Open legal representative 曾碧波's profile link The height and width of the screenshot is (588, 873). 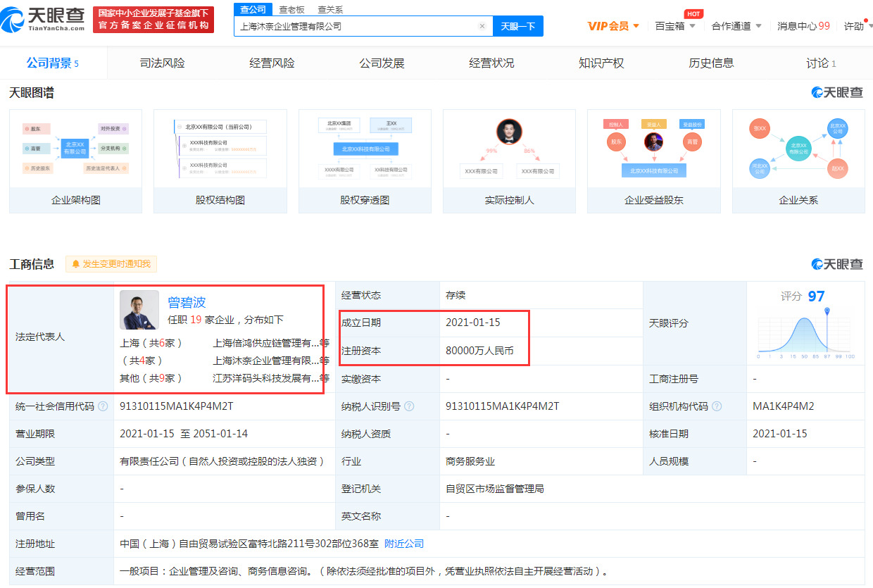pos(187,302)
